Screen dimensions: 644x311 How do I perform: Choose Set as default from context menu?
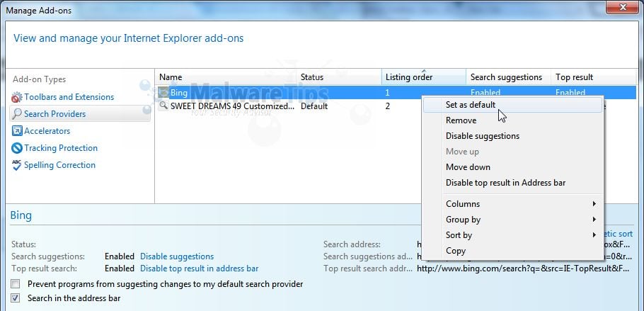[x=512, y=105]
